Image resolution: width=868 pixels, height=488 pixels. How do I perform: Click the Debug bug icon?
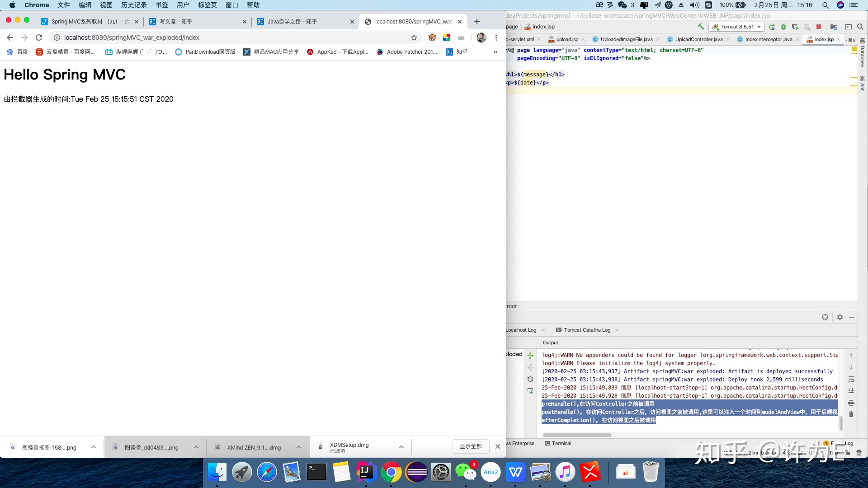pos(783,27)
